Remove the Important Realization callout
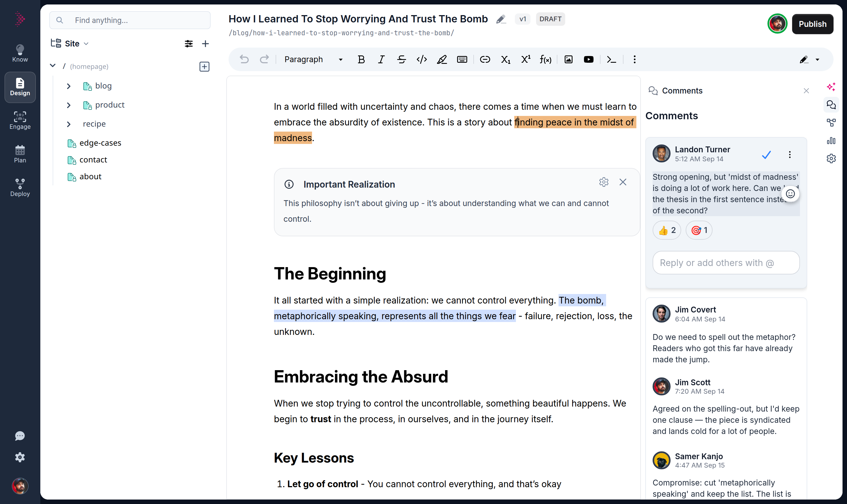This screenshot has width=847, height=504. click(623, 182)
